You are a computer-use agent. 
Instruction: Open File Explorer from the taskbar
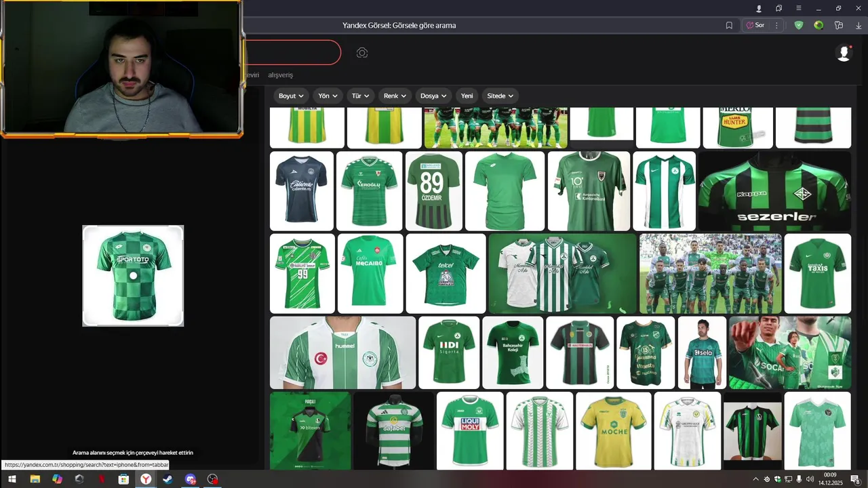35,479
